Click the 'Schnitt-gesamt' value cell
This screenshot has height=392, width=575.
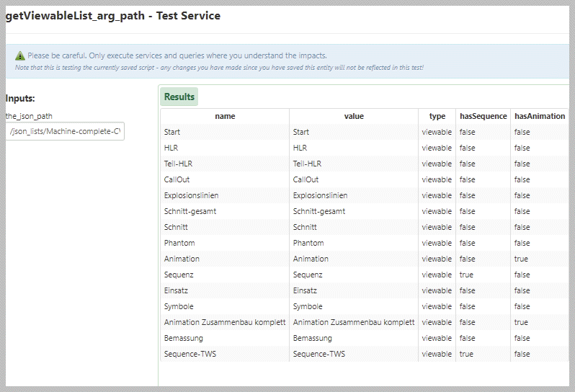(354, 211)
